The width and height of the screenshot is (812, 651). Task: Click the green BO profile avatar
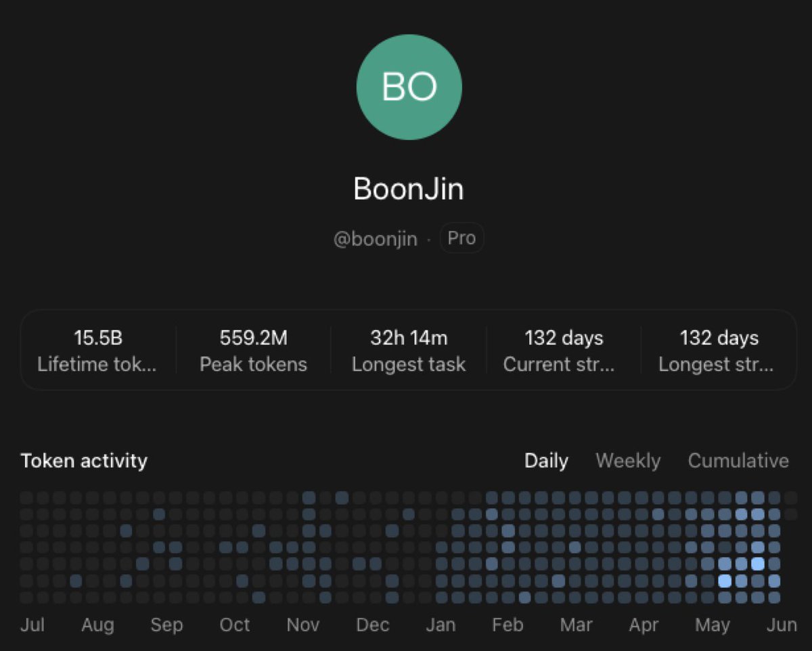click(x=409, y=87)
